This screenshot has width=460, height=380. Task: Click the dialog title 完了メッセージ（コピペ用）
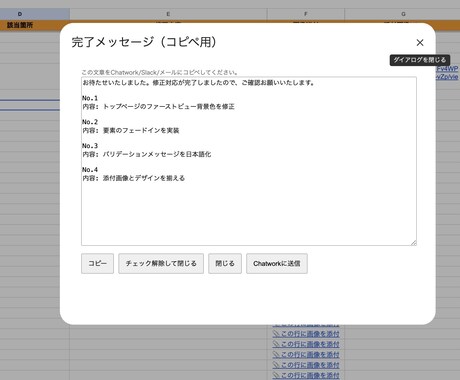[x=144, y=42]
